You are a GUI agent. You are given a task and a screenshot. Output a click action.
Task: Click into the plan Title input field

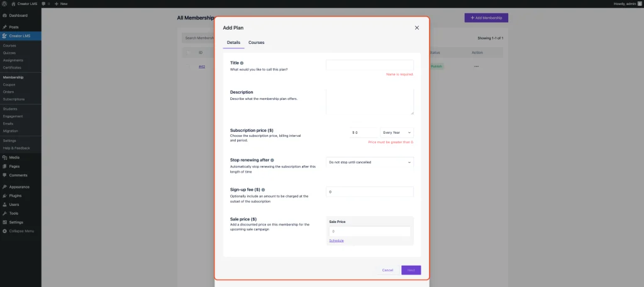pos(370,65)
